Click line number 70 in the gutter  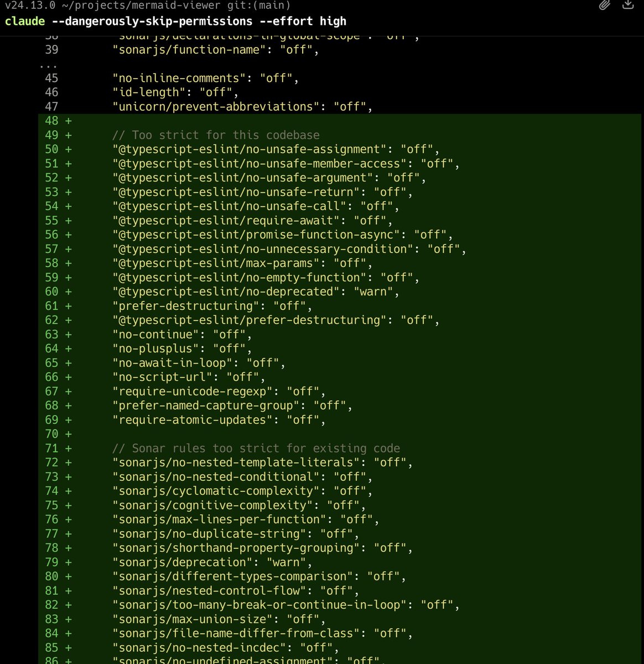51,434
